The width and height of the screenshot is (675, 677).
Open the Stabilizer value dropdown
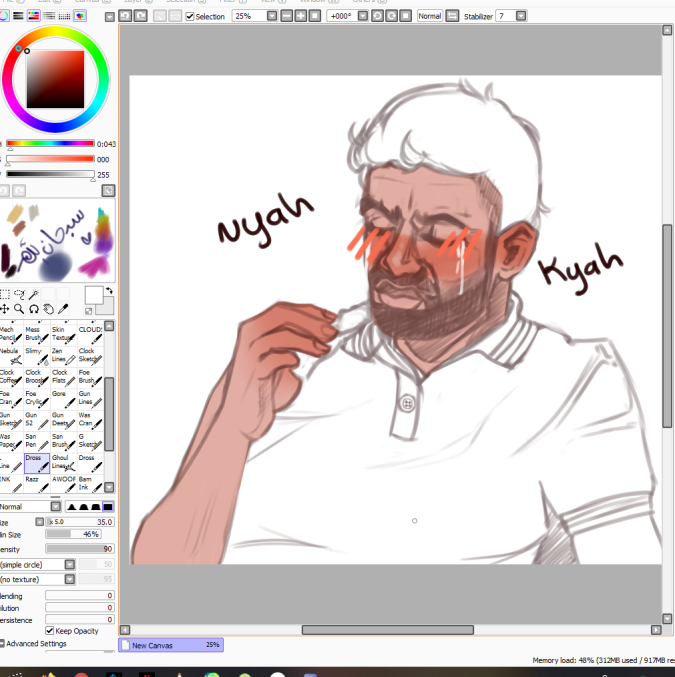coord(521,16)
